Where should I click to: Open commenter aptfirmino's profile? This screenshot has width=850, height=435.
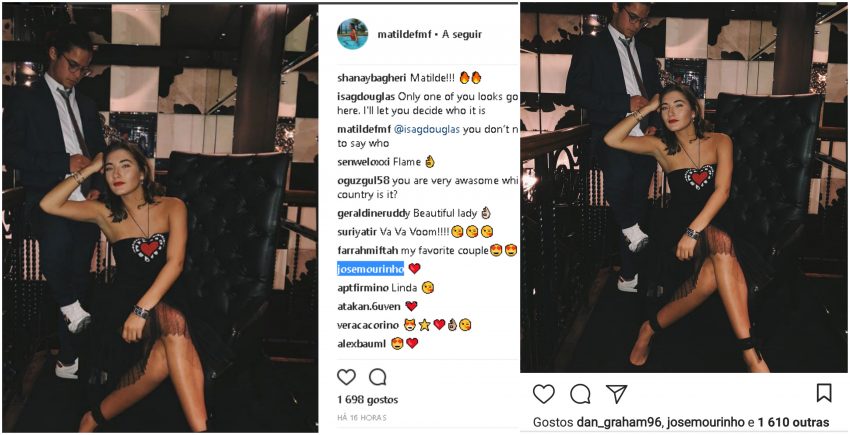point(363,287)
